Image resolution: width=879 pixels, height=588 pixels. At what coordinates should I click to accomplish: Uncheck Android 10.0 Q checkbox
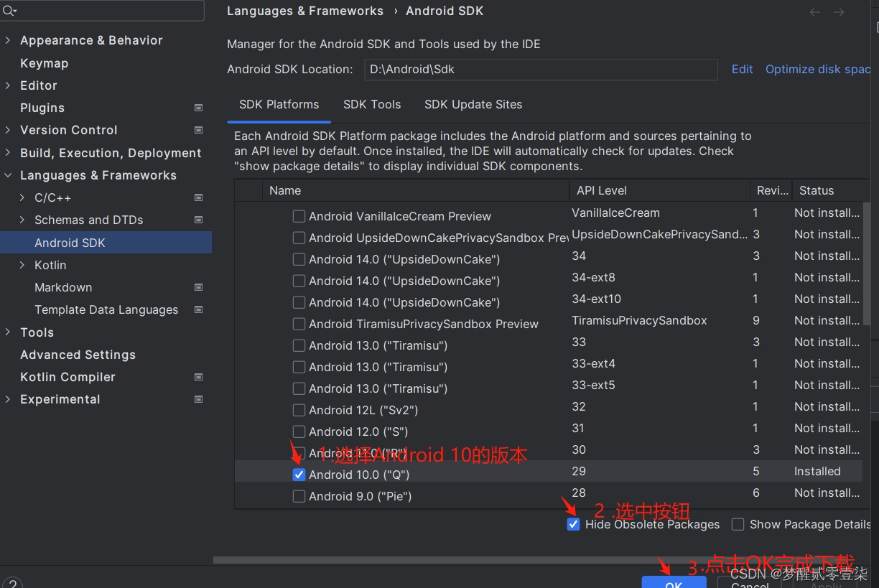click(x=299, y=475)
